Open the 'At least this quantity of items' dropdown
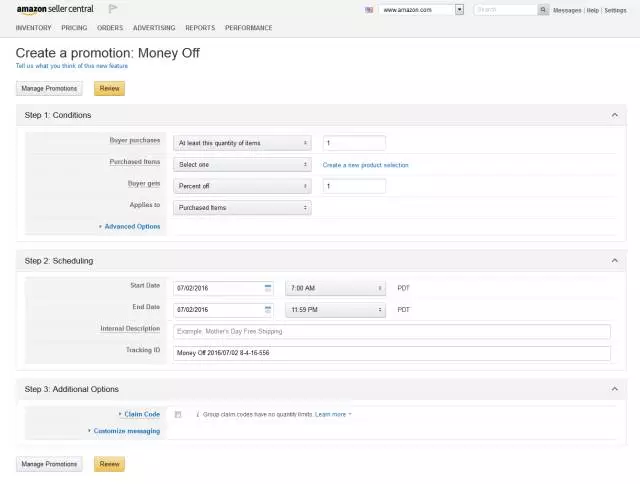640x484 pixels. pos(242,143)
